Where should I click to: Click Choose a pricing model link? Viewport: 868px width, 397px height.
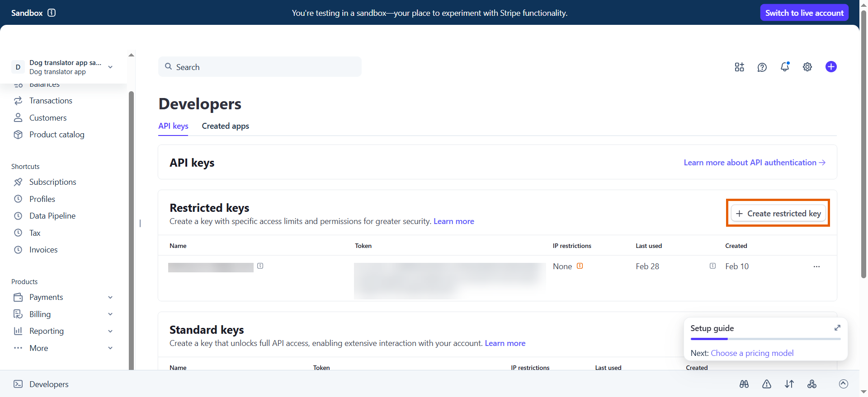(x=752, y=353)
